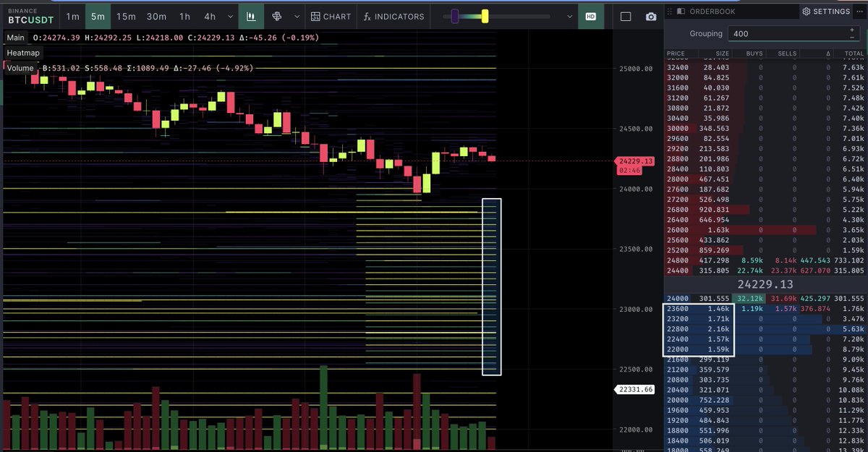Select the 28000 price row

tap(765, 179)
